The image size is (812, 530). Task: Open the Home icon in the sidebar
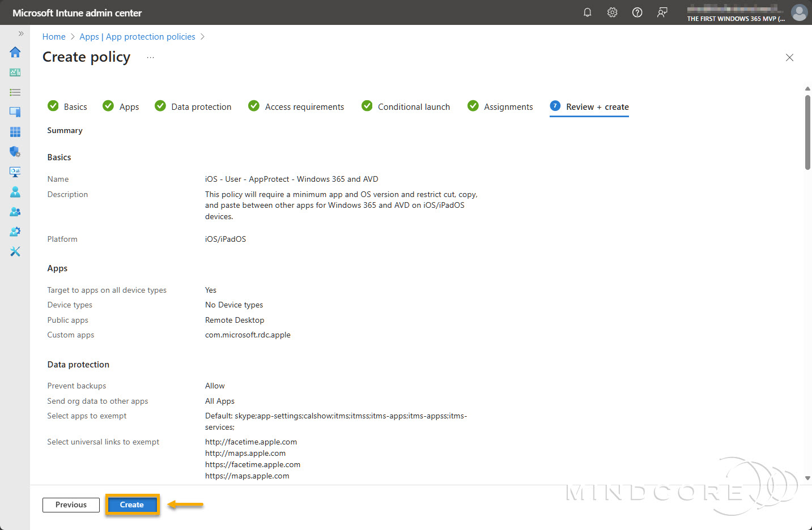coord(15,52)
